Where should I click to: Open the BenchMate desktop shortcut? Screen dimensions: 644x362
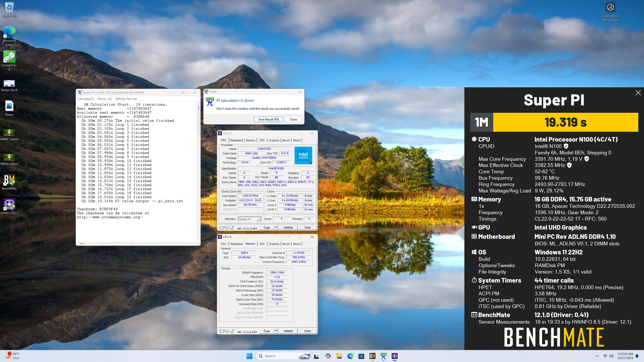pos(9,182)
